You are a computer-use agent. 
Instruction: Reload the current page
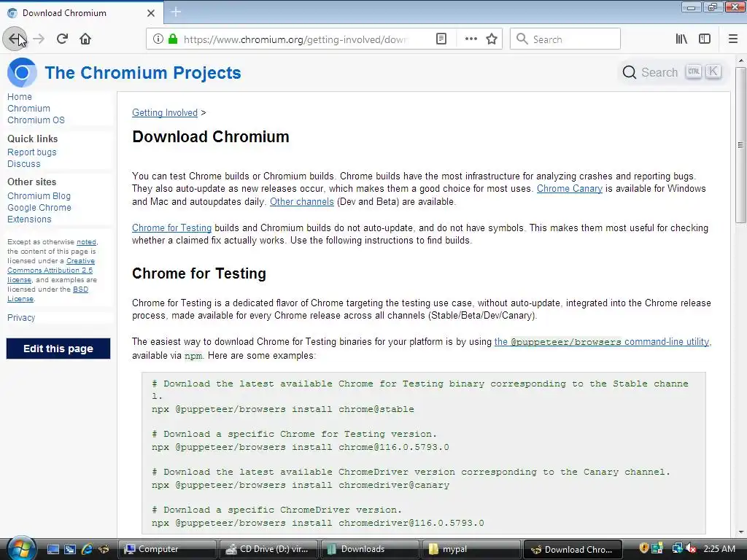point(63,39)
